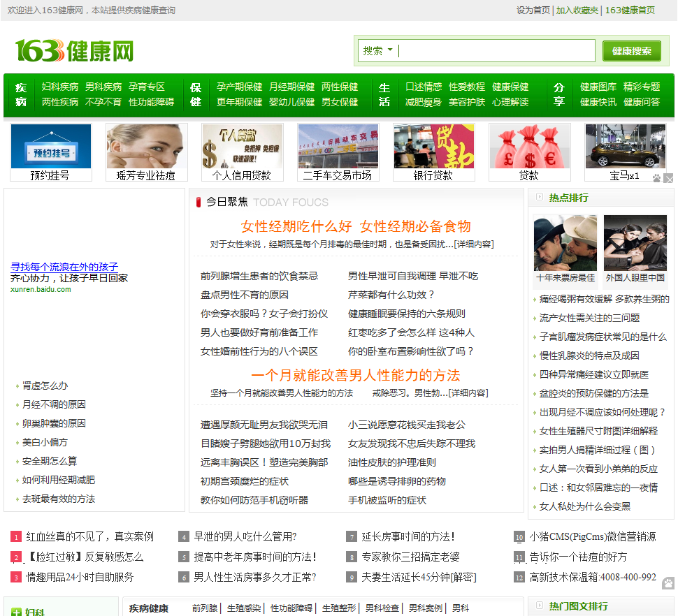Open 芹菜都有什么功效？ article
Screen dimensions: 678x616
[x=391, y=295]
